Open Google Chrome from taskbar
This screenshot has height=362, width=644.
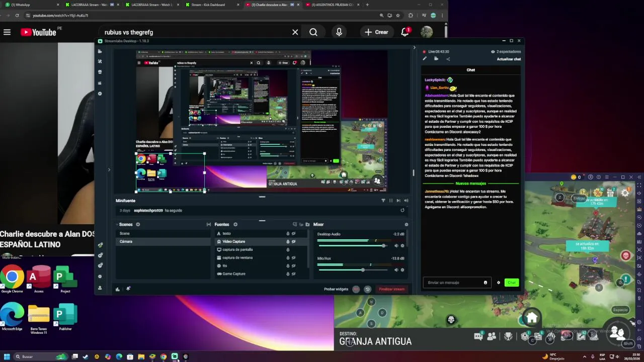pos(164,356)
